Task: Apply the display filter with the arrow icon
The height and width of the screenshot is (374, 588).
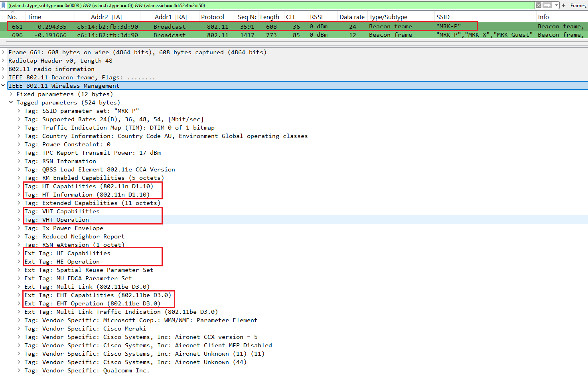Action: (x=547, y=5)
